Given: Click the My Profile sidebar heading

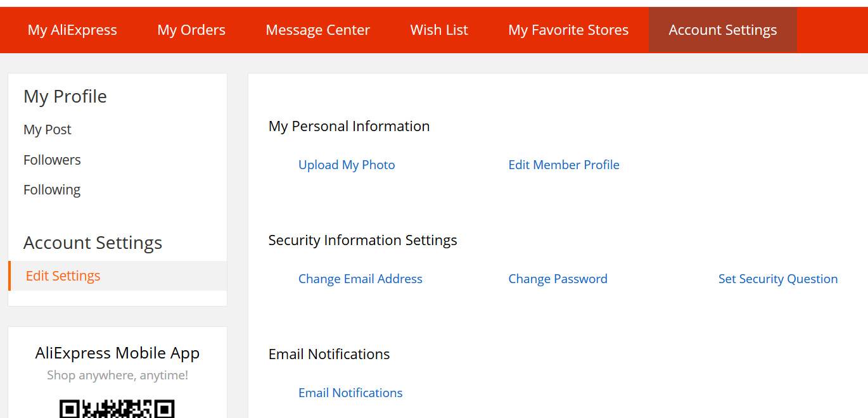Looking at the screenshot, I should click(65, 96).
